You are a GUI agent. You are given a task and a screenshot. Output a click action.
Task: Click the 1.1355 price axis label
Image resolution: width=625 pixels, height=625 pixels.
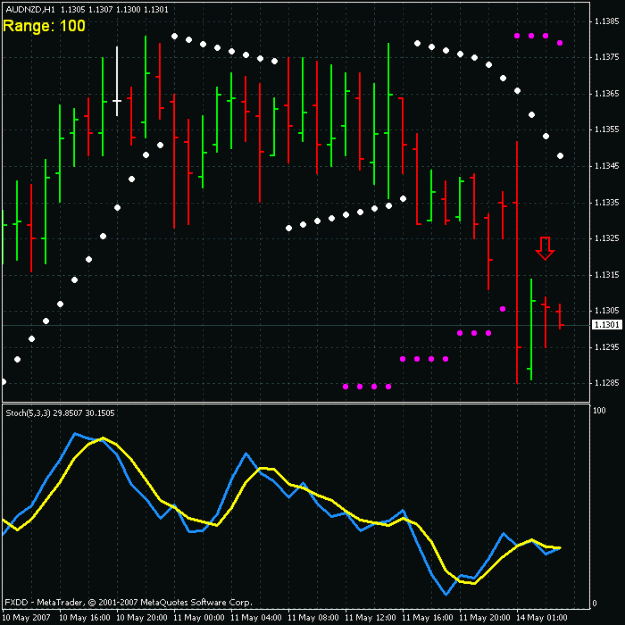point(607,130)
